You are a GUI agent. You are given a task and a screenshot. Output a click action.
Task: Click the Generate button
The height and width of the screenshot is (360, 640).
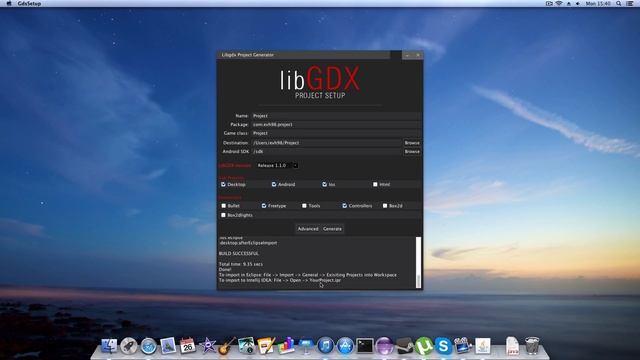(332, 229)
